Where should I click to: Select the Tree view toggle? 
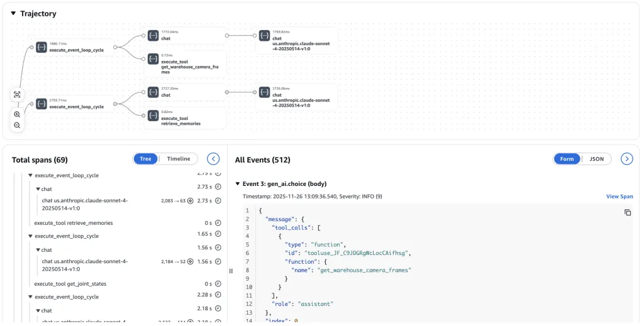(146, 159)
